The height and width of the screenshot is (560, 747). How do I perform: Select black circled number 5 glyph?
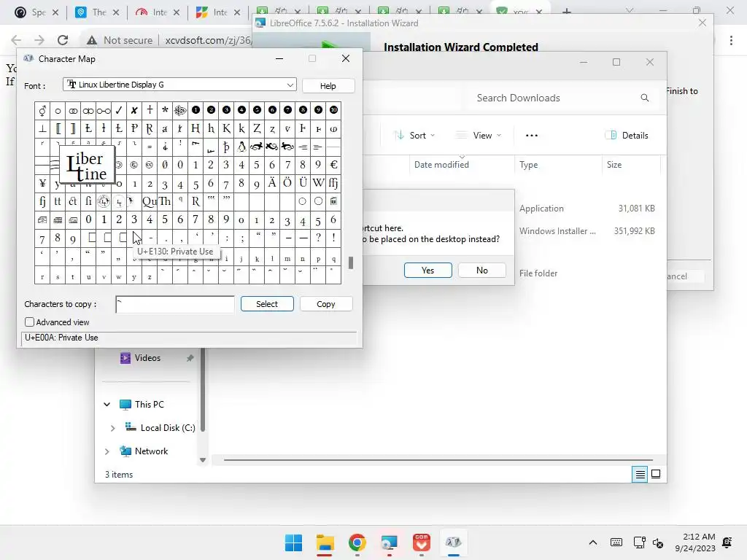tap(257, 111)
